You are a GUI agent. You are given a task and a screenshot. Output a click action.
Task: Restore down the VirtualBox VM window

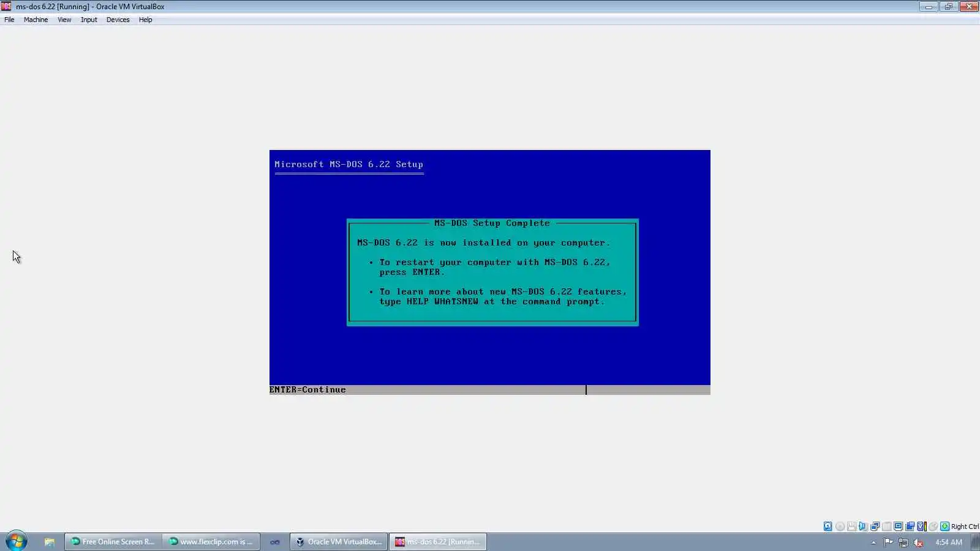948,7
